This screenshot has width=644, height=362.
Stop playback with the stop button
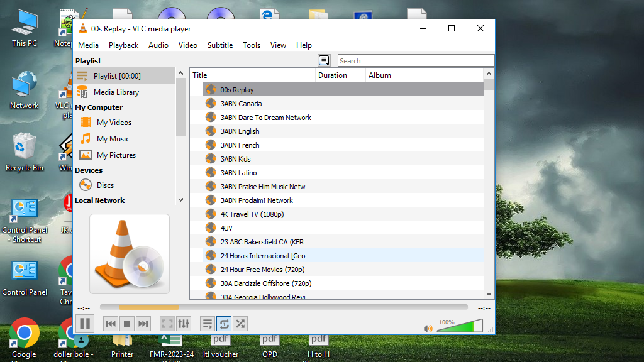127,324
